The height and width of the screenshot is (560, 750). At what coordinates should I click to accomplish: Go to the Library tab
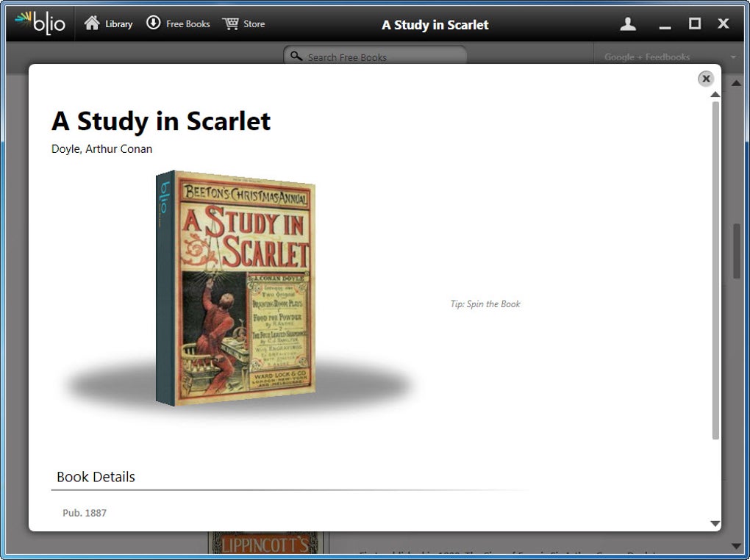[108, 24]
